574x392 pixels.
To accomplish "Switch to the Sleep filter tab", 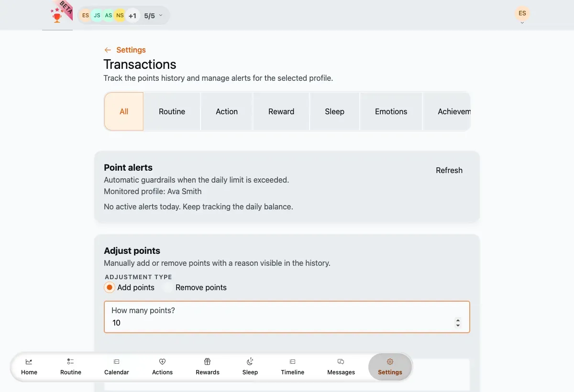I will (335, 111).
